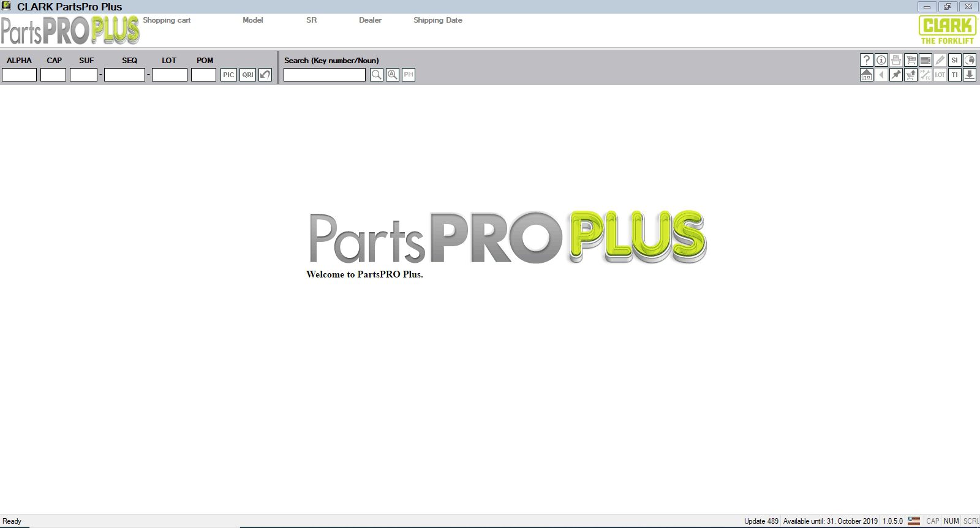This screenshot has height=528, width=980.
Task: Click the Search key number/noun field
Action: pos(325,75)
